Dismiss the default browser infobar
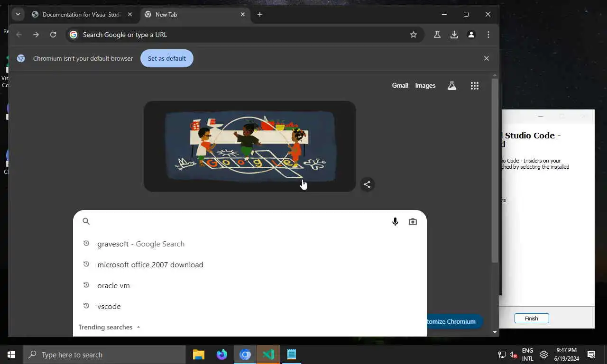 487,58
